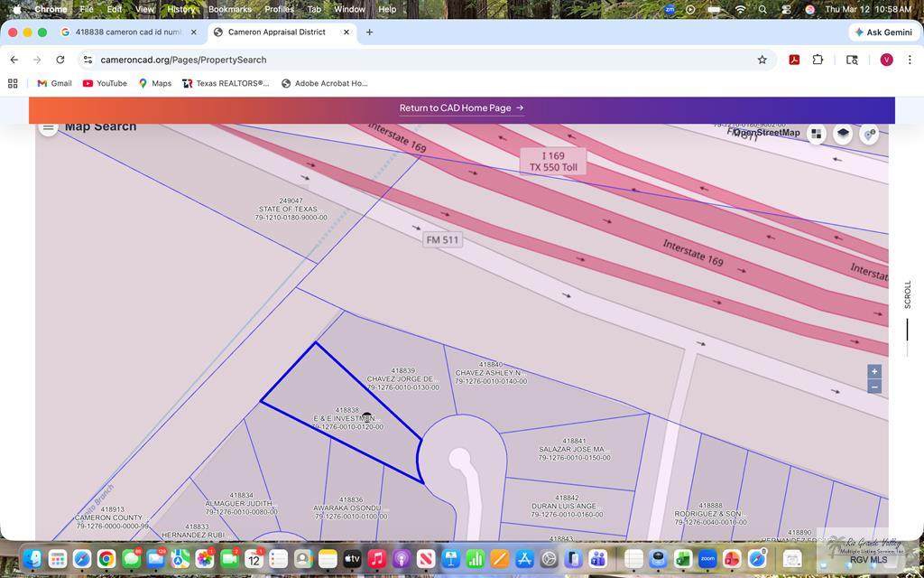This screenshot has height=578, width=924.
Task: Open the Window menu
Action: point(349,9)
